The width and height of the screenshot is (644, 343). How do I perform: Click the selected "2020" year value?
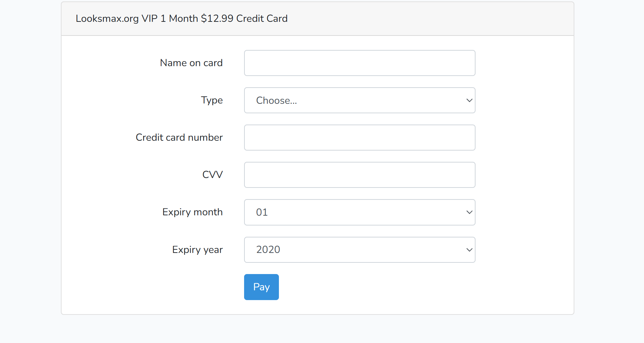268,250
